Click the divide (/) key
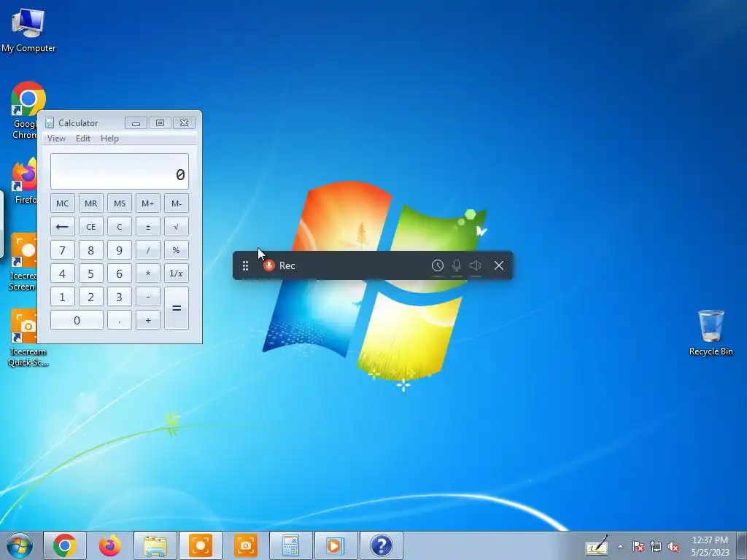This screenshot has width=747, height=560. point(147,250)
